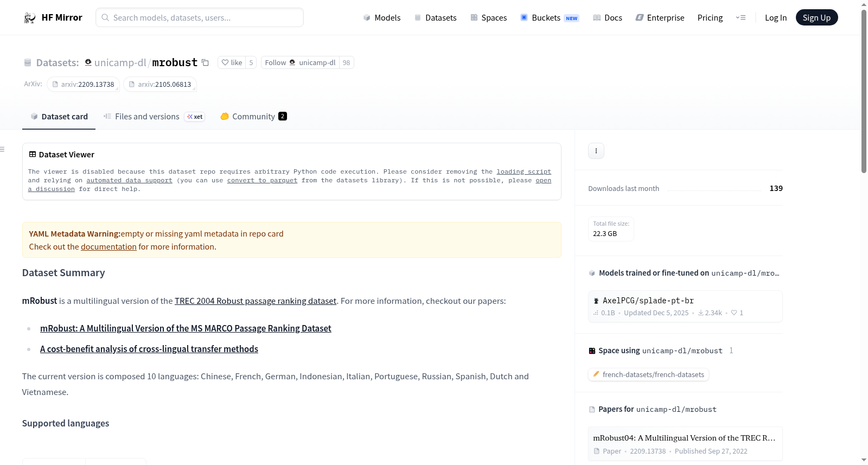This screenshot has width=868, height=465.
Task: Open the loading script link
Action: [x=524, y=171]
